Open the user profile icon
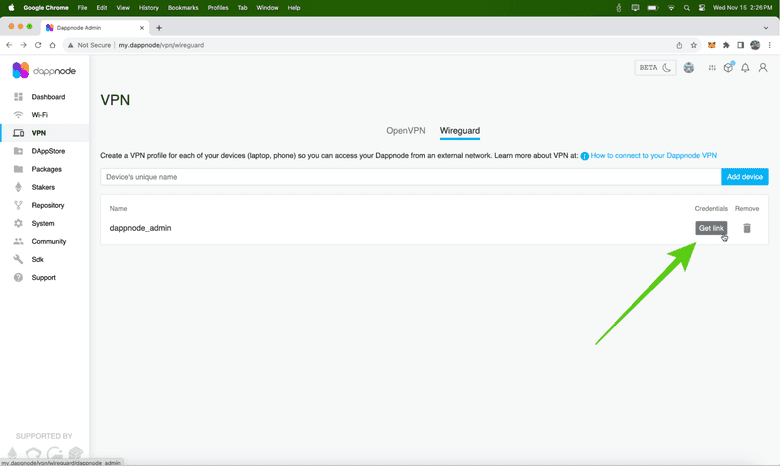 click(x=763, y=68)
